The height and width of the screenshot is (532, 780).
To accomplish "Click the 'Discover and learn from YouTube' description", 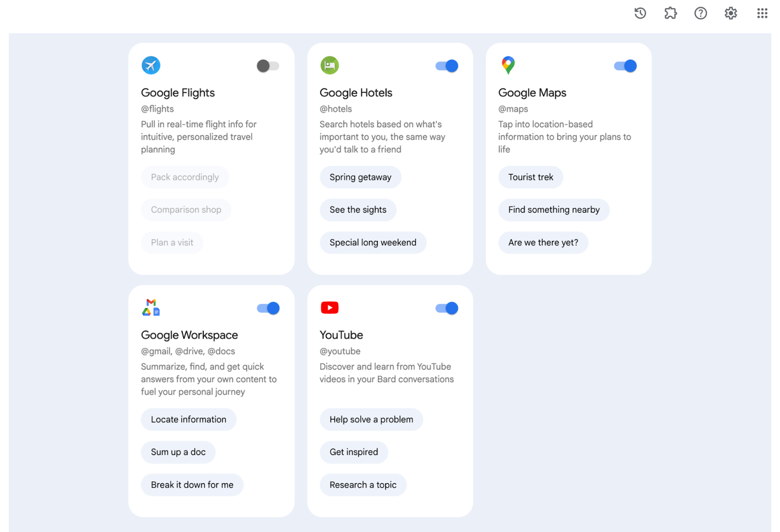I will tap(387, 373).
